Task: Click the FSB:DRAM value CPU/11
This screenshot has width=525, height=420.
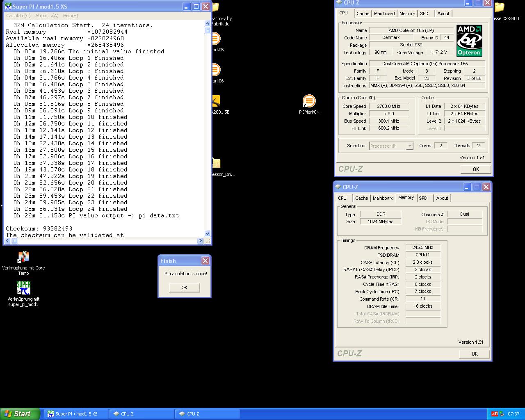Action: [423, 255]
